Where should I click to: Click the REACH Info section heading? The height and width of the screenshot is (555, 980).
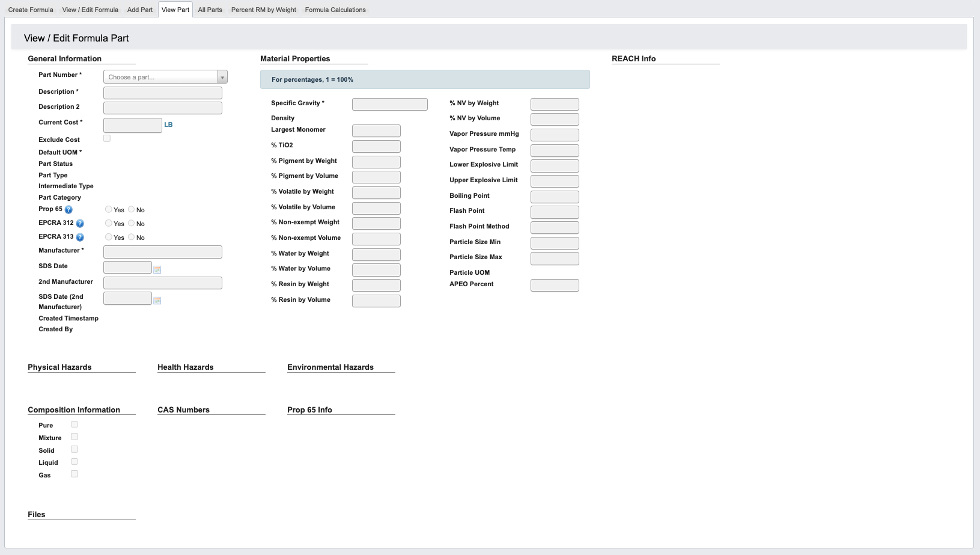coord(633,58)
